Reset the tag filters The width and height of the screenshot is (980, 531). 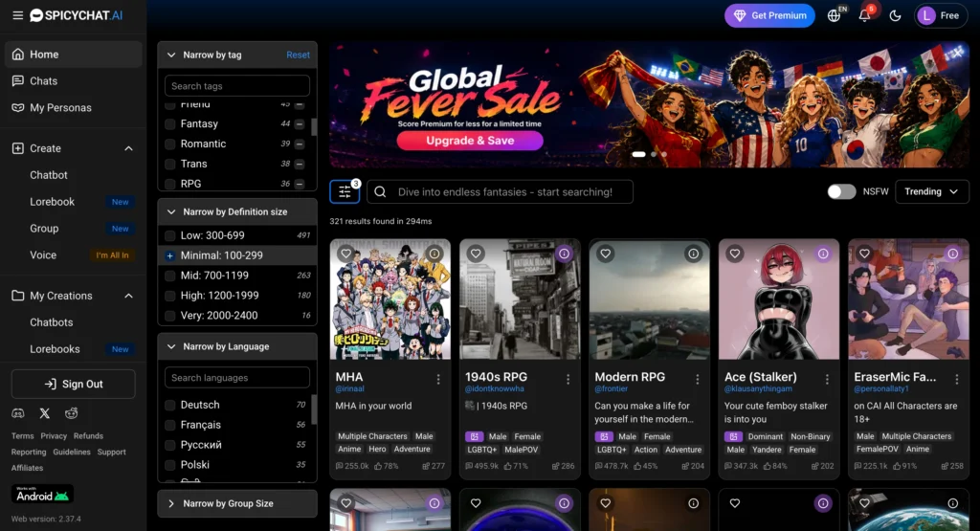click(x=298, y=55)
